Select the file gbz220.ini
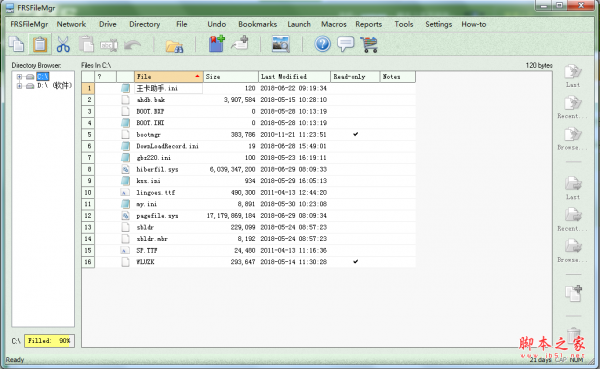The height and width of the screenshot is (369, 600). [153, 158]
